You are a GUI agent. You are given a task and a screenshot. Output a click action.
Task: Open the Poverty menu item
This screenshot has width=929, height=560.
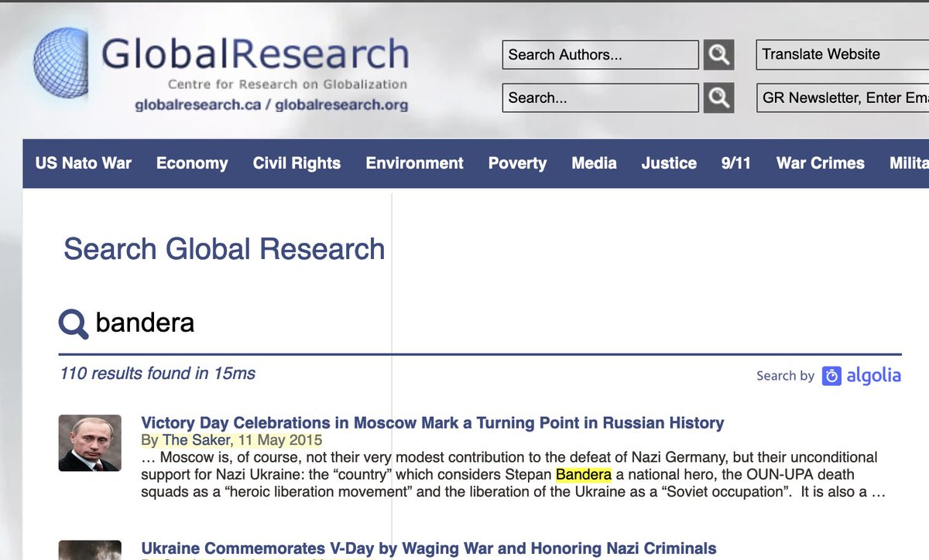pos(517,163)
